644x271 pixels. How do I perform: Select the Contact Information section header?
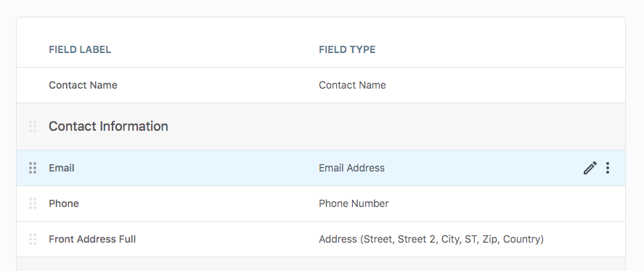[108, 126]
